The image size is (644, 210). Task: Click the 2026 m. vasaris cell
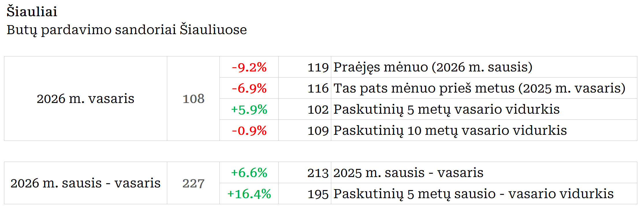[x=85, y=99]
